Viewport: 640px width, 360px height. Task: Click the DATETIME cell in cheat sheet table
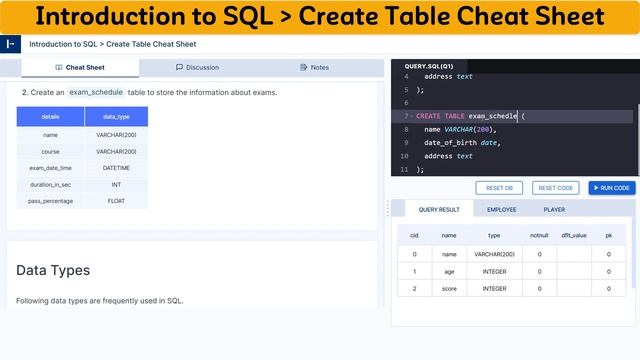pos(116,168)
